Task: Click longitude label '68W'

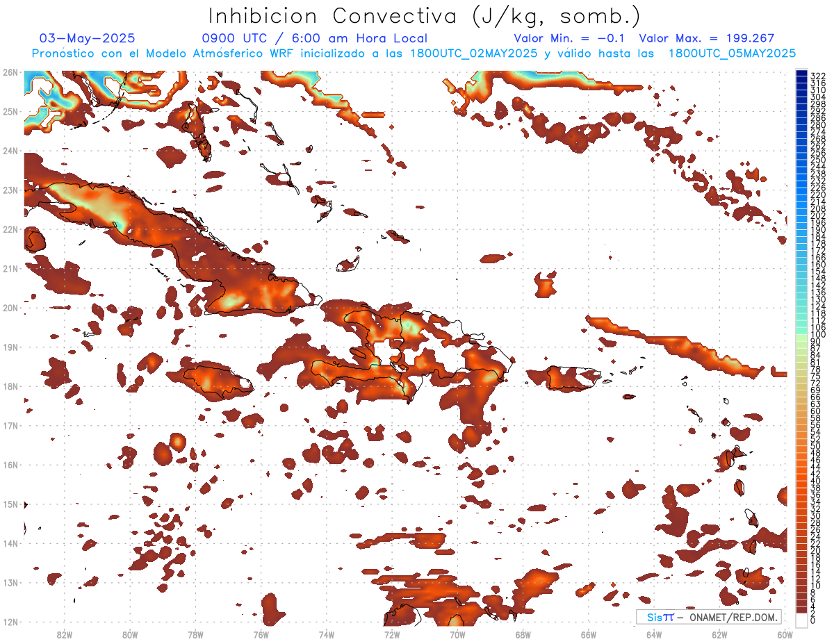Action: click(523, 634)
